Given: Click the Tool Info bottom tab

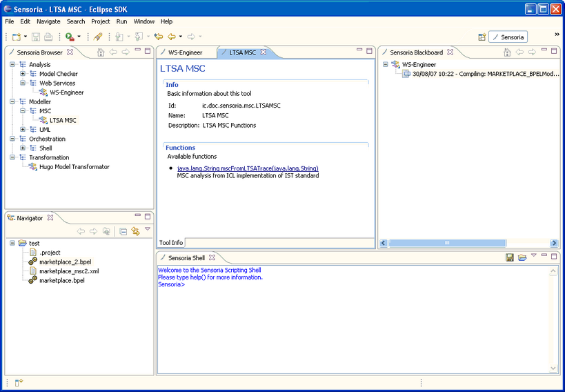Looking at the screenshot, I should pyautogui.click(x=171, y=243).
